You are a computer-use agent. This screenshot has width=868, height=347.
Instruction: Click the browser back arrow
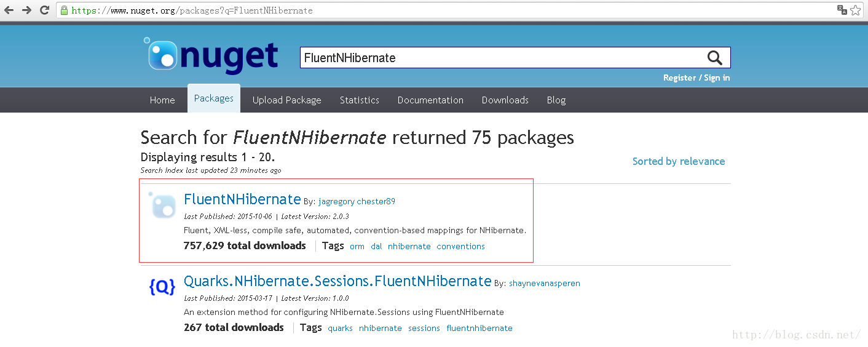click(x=9, y=10)
